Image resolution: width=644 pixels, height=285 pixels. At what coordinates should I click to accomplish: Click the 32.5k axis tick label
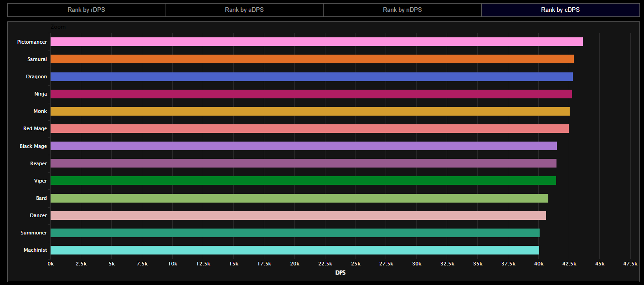click(x=448, y=264)
